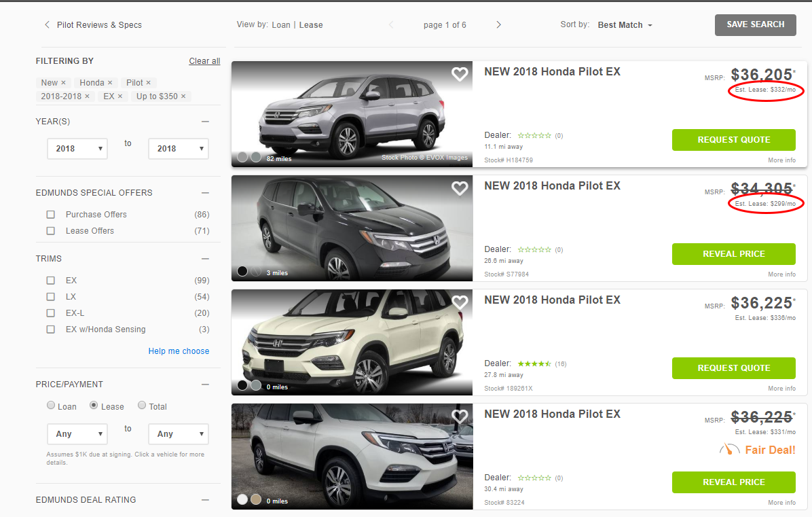Viewport: 812px width, 517px height.
Task: Go to next results page arrow
Action: click(x=498, y=24)
